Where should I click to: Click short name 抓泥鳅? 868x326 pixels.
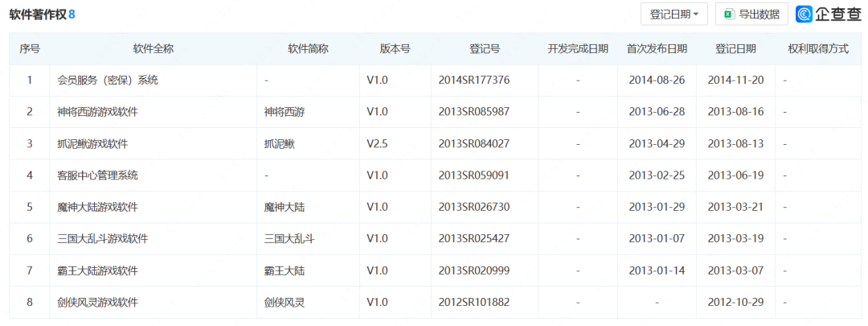click(280, 143)
